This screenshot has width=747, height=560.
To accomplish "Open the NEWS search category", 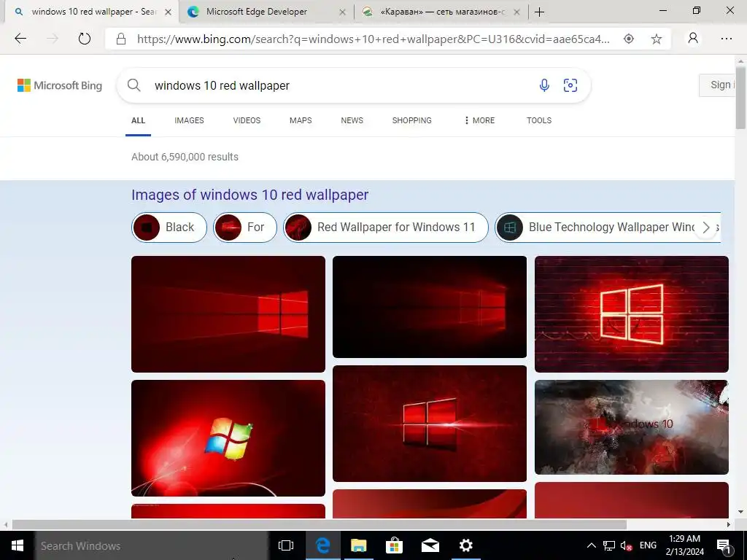I will (x=352, y=120).
